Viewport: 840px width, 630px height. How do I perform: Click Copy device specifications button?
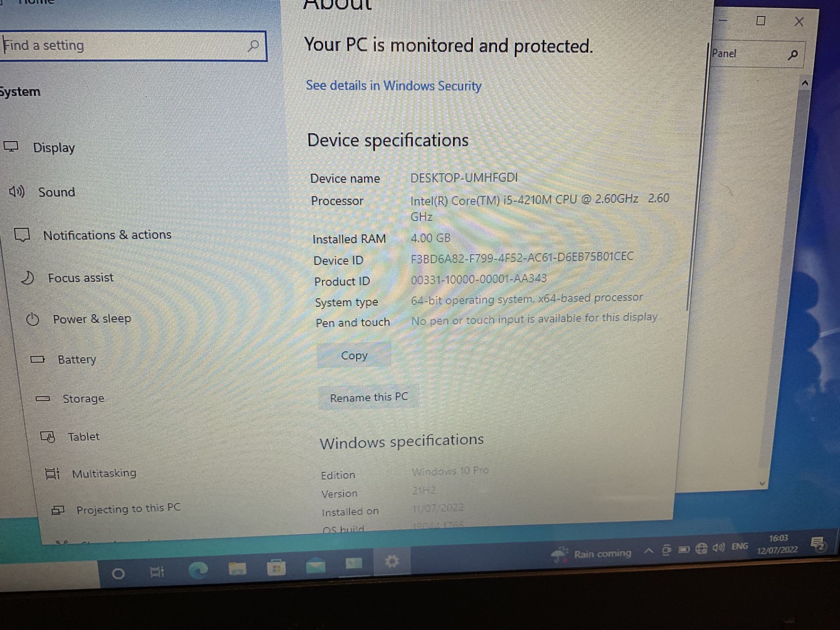(x=354, y=355)
